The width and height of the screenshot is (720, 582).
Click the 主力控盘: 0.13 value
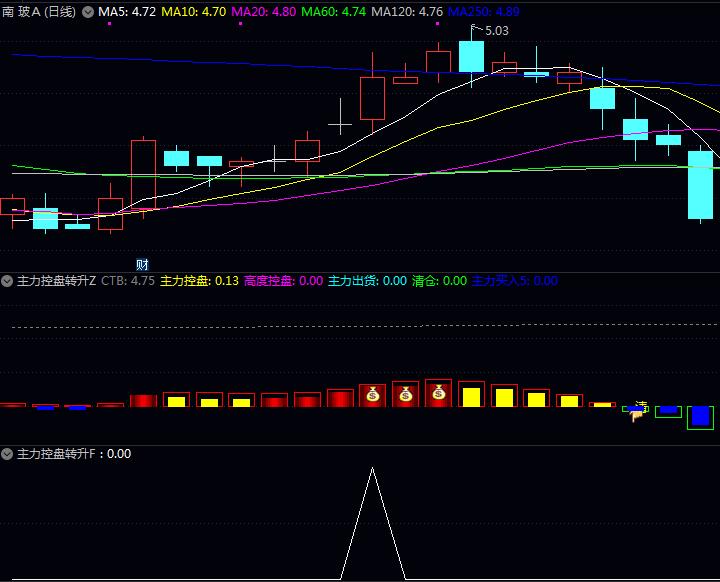point(199,281)
